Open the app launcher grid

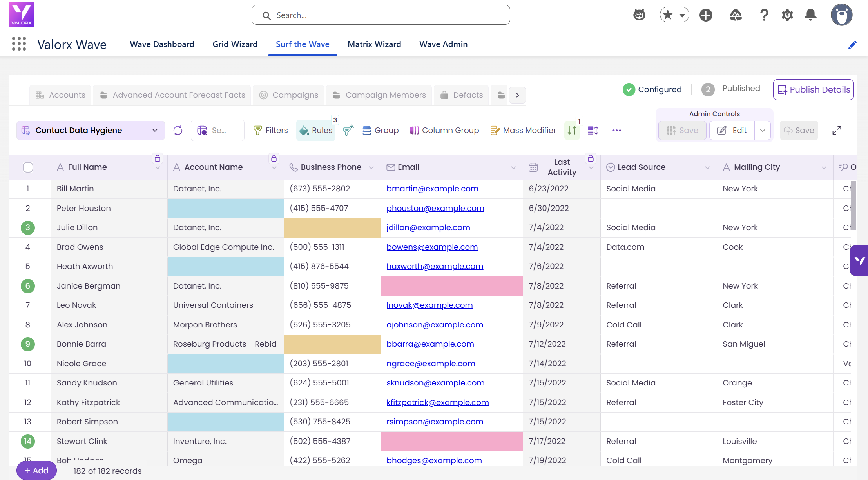coord(19,44)
